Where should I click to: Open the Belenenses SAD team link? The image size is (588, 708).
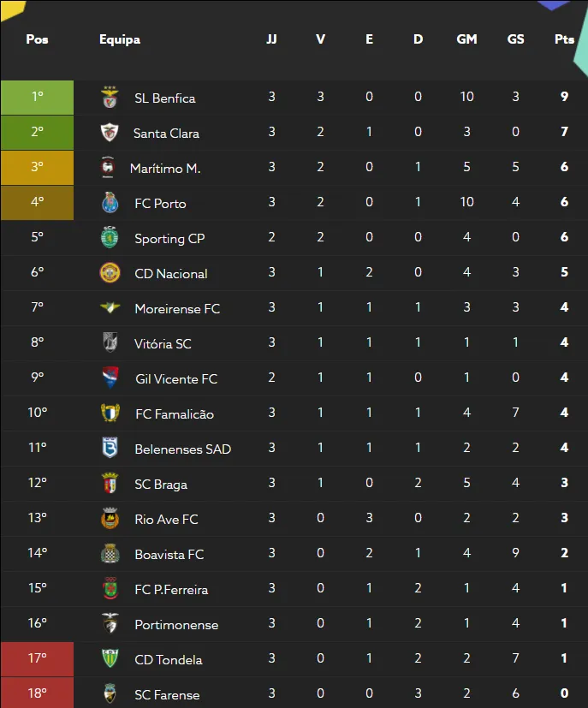pyautogui.click(x=182, y=449)
